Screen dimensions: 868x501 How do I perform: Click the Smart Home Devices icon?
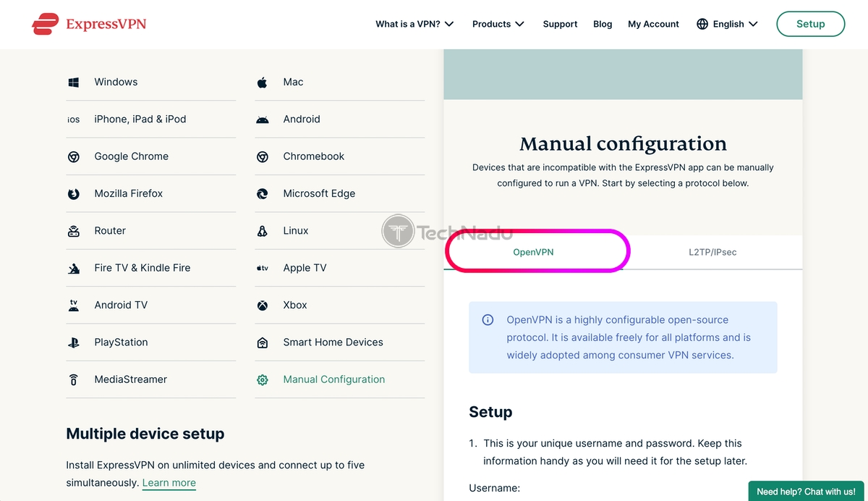pos(263,342)
